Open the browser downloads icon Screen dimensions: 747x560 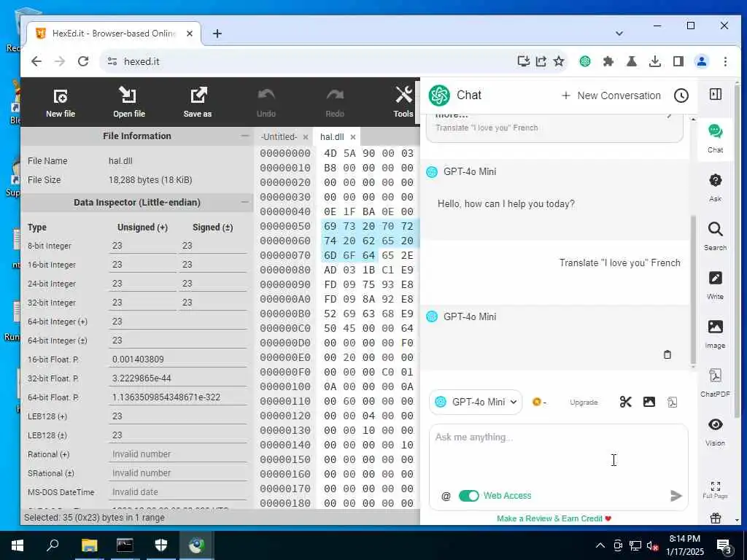(x=655, y=61)
